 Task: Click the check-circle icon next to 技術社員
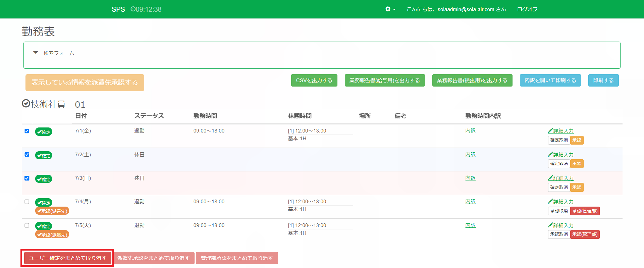[26, 104]
